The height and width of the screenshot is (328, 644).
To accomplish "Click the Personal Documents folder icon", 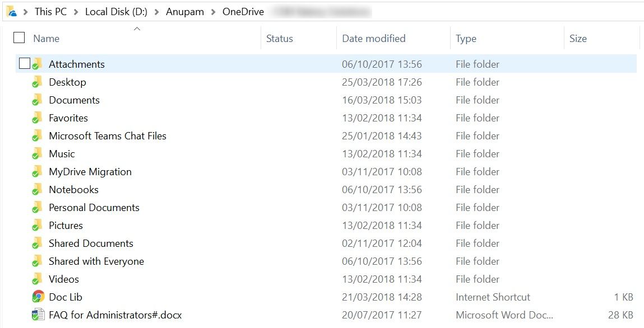I will (38, 208).
